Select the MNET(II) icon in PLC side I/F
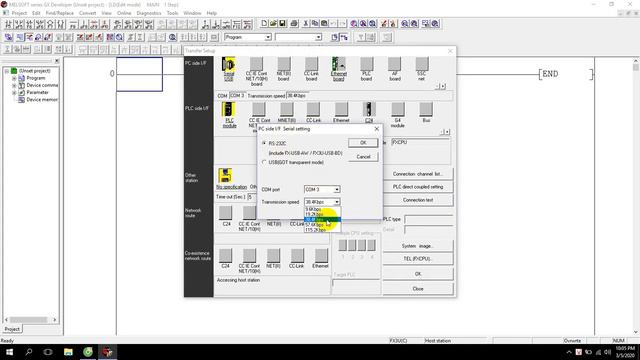This screenshot has height=360, width=640. click(x=287, y=109)
